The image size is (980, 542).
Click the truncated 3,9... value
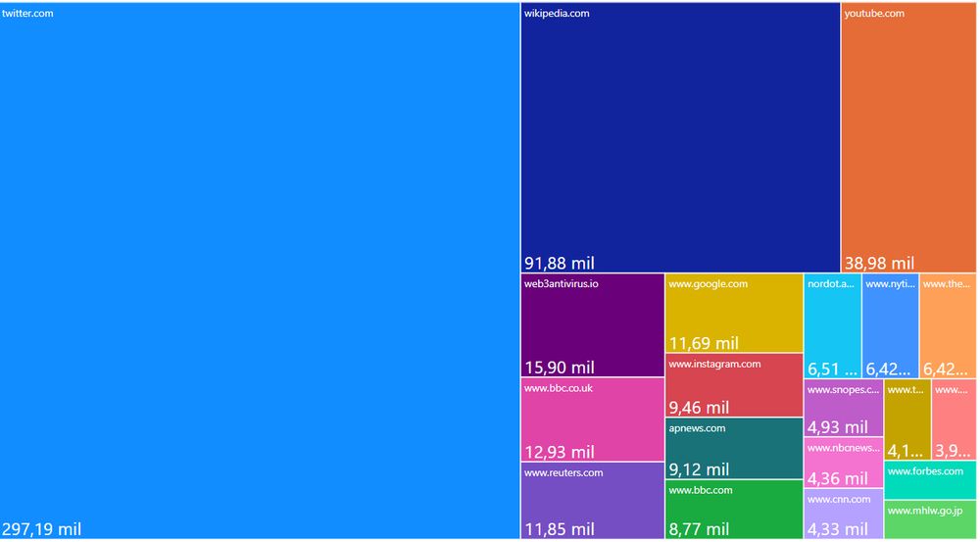953,451
